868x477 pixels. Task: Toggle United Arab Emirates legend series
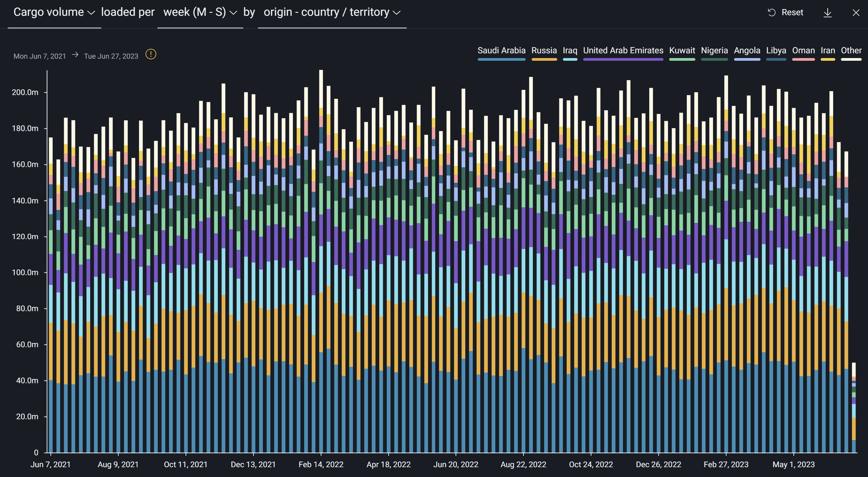(623, 53)
